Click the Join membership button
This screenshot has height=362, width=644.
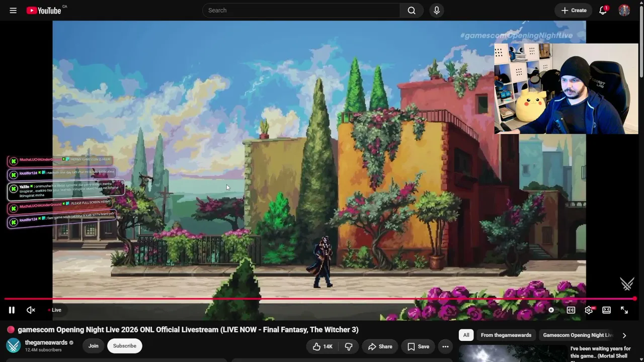[x=94, y=346]
